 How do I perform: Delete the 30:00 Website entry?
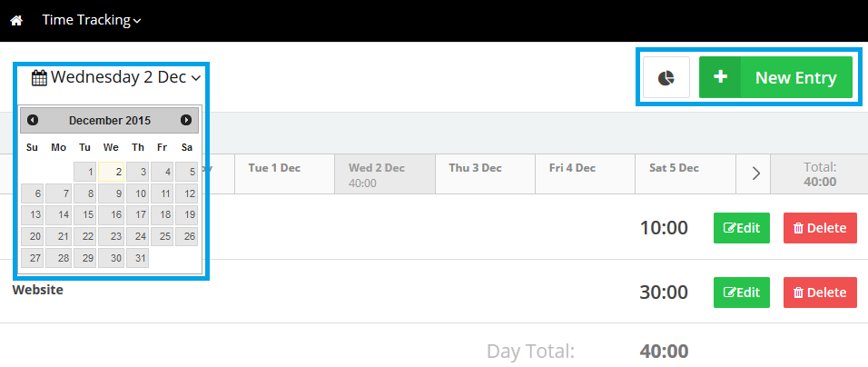click(x=820, y=293)
